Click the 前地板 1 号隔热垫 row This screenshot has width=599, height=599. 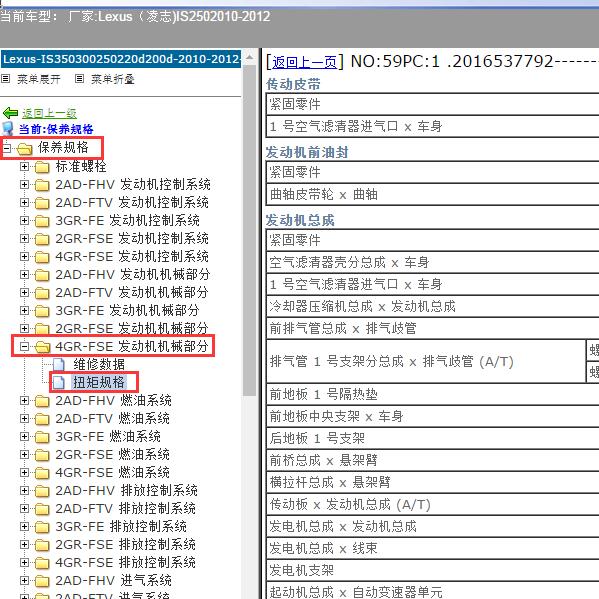click(x=432, y=394)
